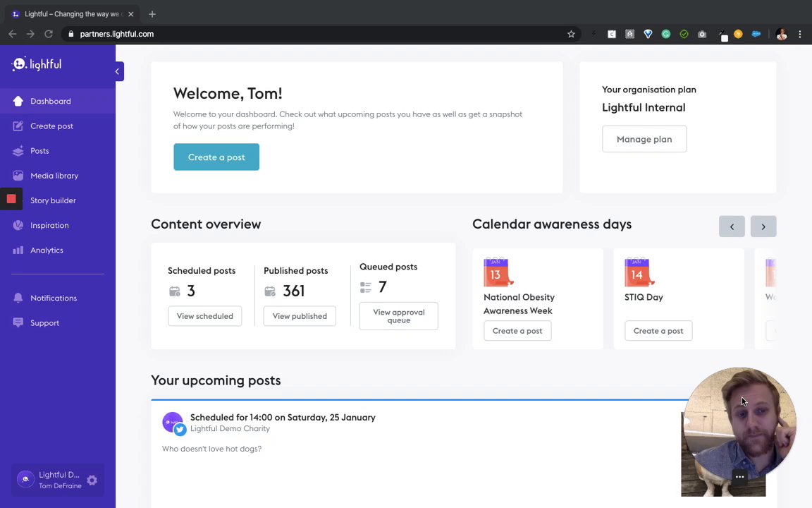Collapse the left sidebar with arrow toggle
The image size is (812, 508).
click(x=118, y=71)
